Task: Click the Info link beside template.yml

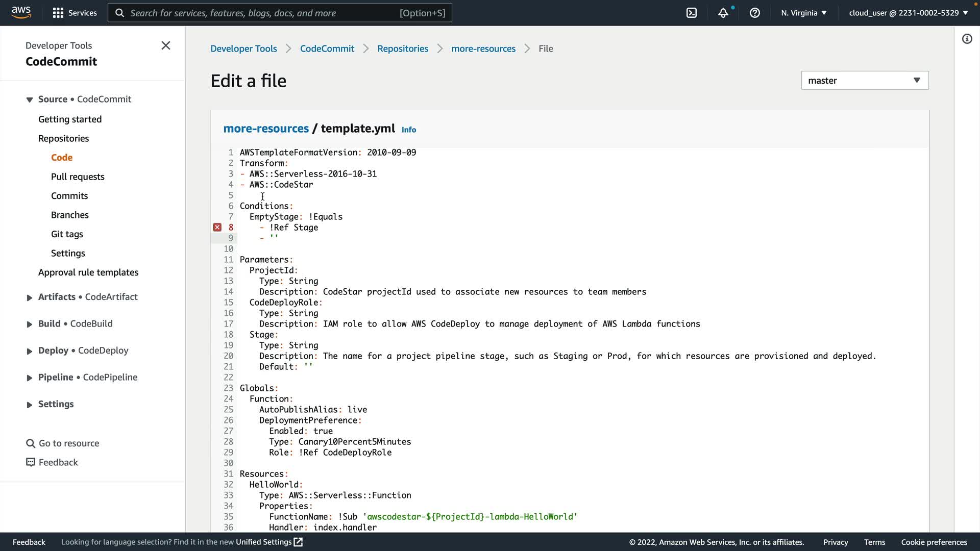Action: tap(408, 130)
